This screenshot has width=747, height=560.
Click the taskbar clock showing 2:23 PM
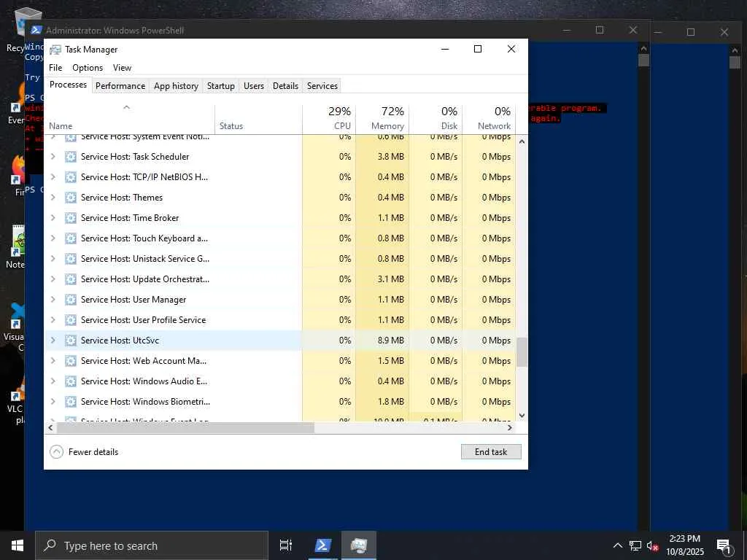coord(685,545)
